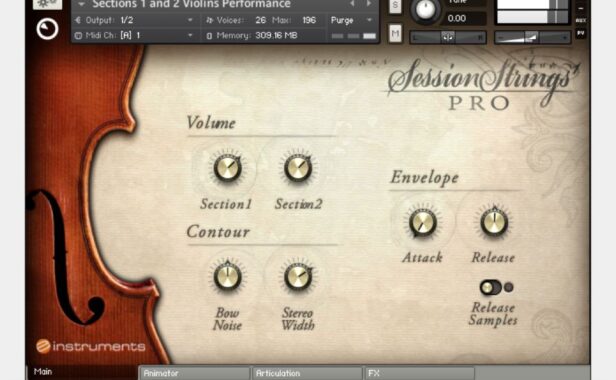Click the Attack envelope knob
Screen dimensions: 616x380
(423, 223)
